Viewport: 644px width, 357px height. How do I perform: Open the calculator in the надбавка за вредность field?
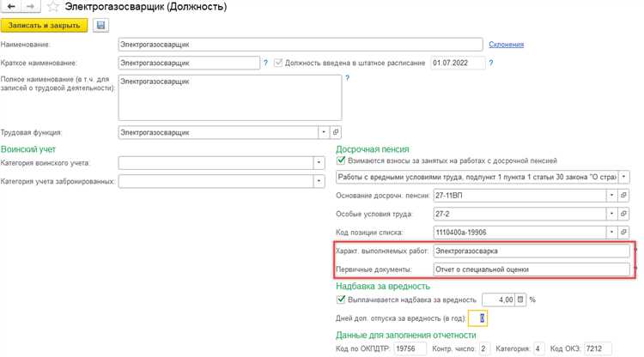click(519, 300)
